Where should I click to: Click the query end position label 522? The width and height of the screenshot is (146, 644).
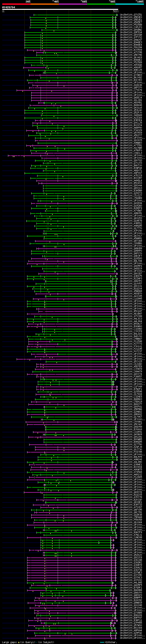point(115,11)
